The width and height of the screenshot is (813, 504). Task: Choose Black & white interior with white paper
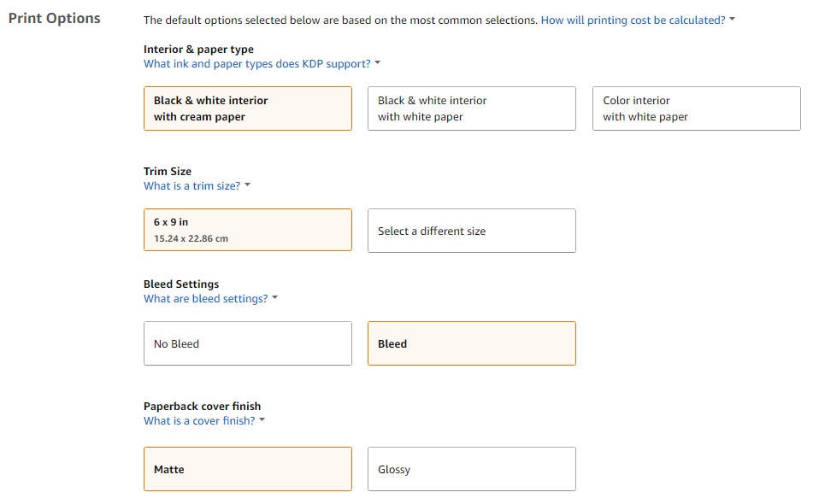click(471, 108)
